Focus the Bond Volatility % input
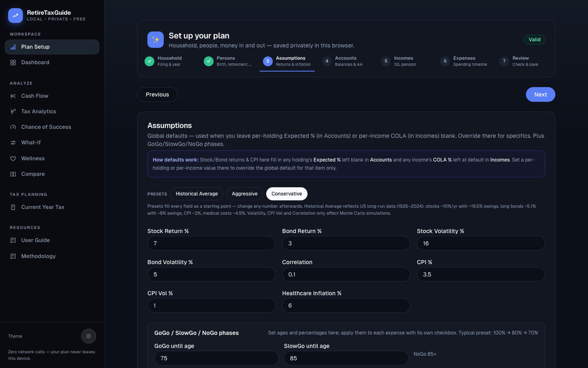The width and height of the screenshot is (588, 368). (212, 274)
